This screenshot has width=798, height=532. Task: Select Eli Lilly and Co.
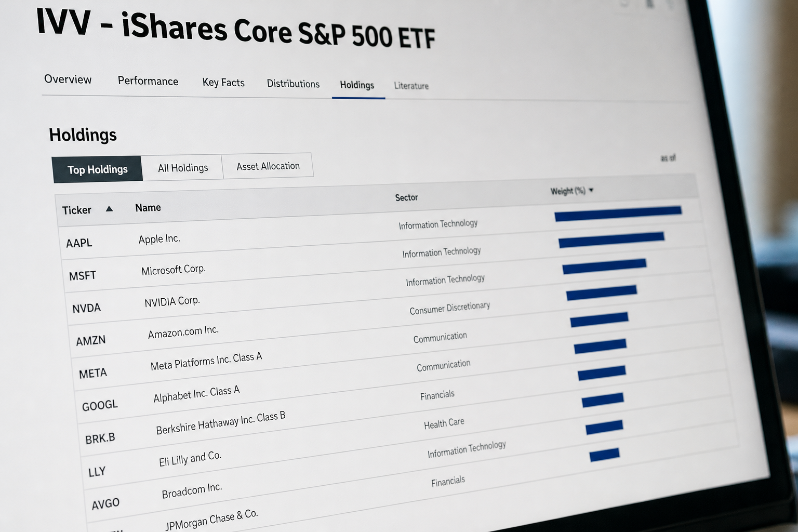point(190,459)
